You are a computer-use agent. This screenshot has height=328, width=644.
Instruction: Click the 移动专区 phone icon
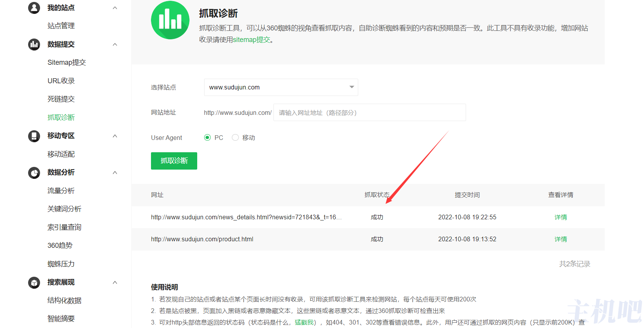34,136
